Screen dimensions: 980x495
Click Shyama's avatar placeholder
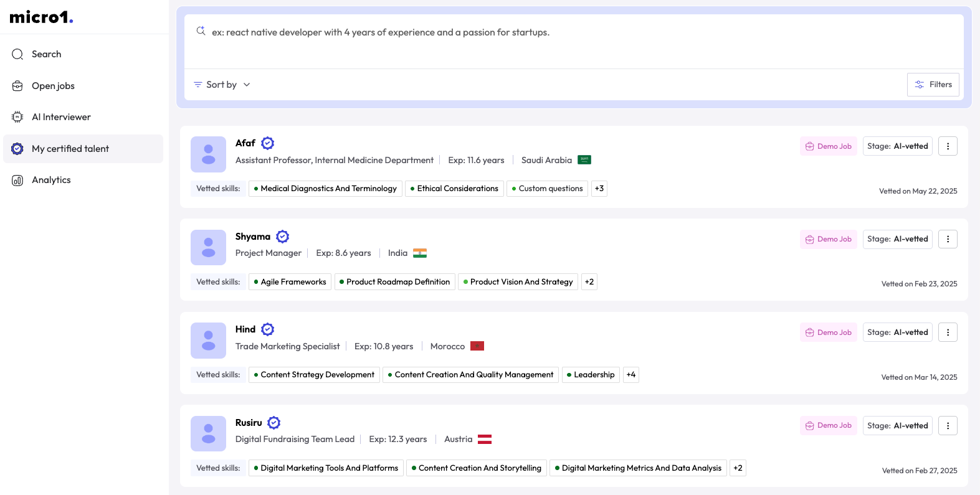point(208,247)
